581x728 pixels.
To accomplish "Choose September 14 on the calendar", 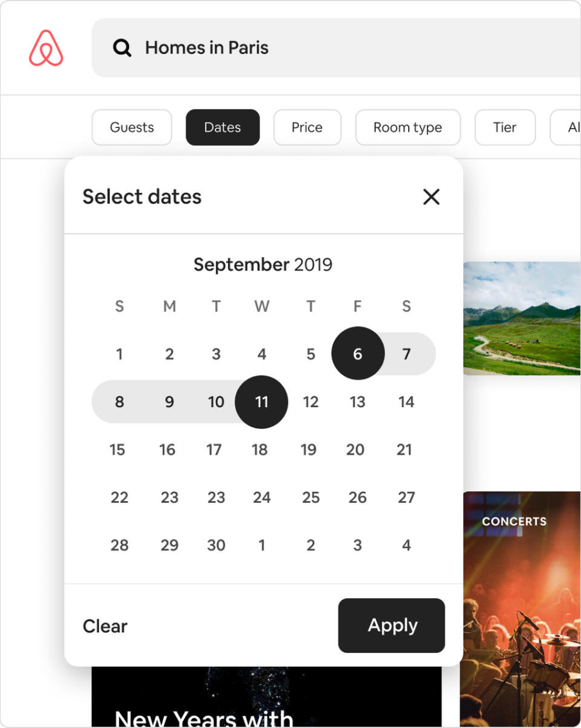I will tap(406, 402).
